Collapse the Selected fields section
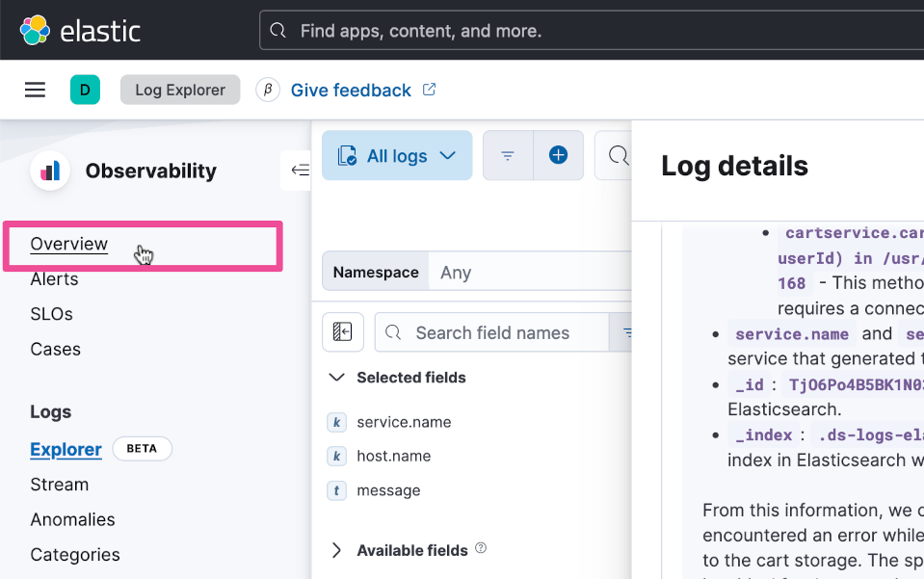Image resolution: width=924 pixels, height=579 pixels. pos(336,377)
